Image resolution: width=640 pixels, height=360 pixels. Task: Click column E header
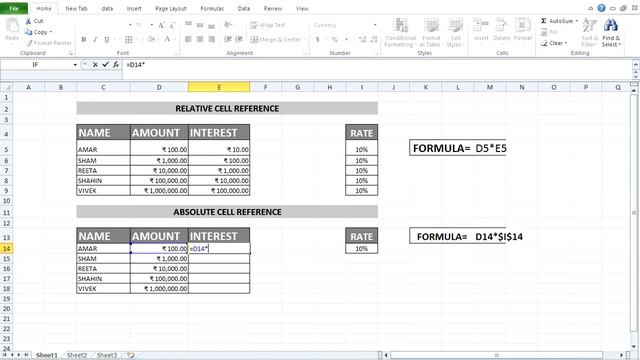click(219, 87)
